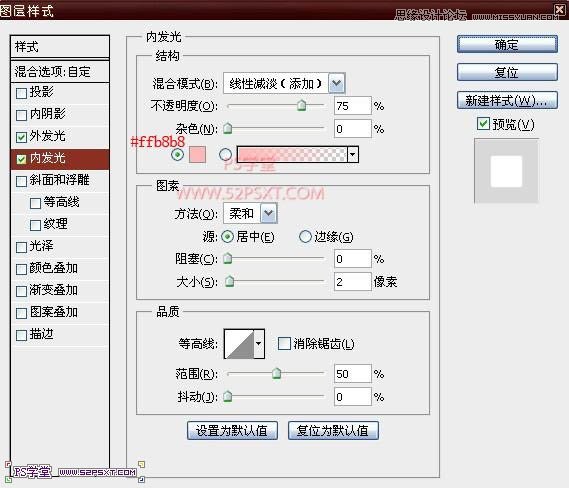Click the pink glow color swatch
569x488 pixels.
(197, 155)
